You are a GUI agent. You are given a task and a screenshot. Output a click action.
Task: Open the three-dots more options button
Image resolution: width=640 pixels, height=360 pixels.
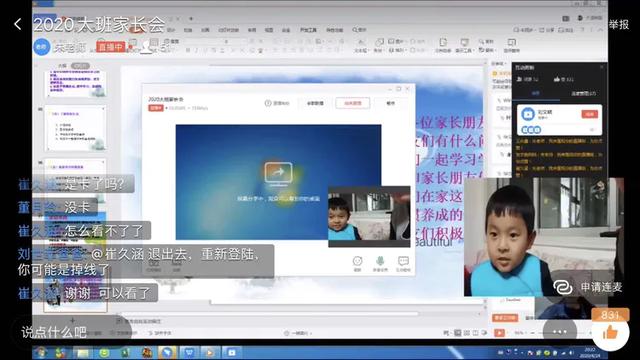point(559,331)
